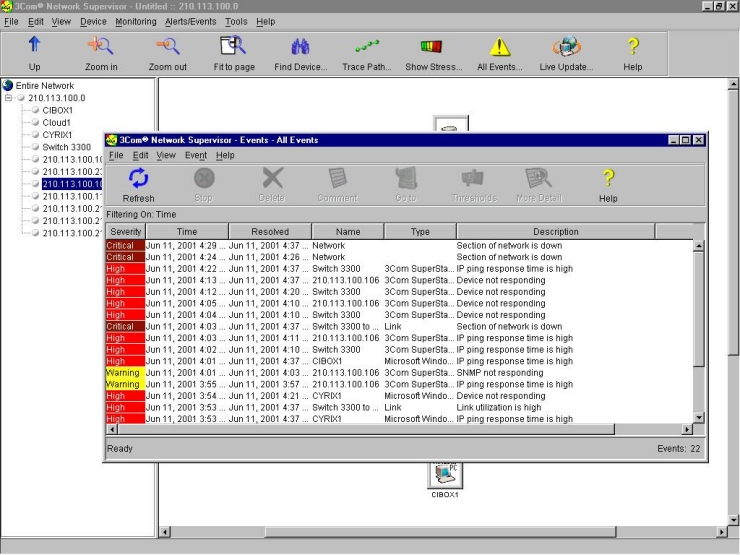Start Live Update from toolbar
The height and width of the screenshot is (555, 740).
click(x=566, y=47)
